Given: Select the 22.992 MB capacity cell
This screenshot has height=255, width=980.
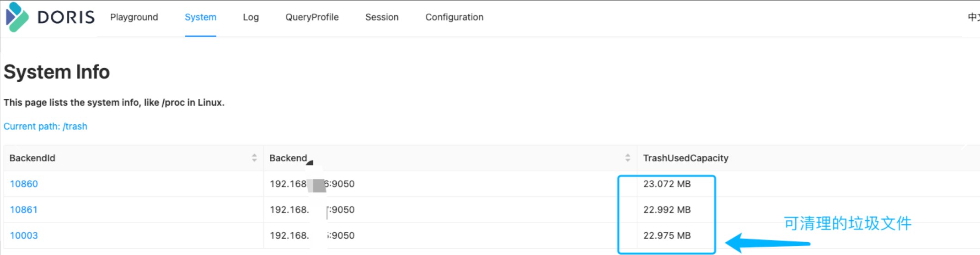Looking at the screenshot, I should (667, 210).
